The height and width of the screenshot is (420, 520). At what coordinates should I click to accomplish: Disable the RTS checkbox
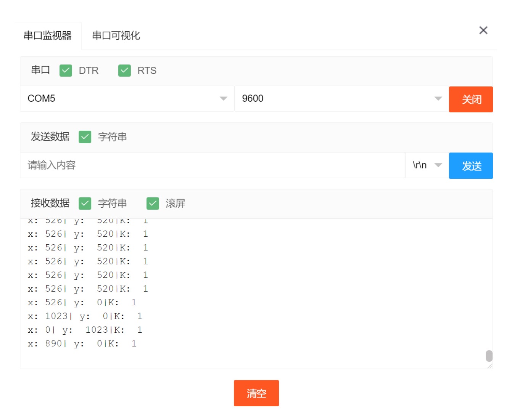click(x=124, y=71)
